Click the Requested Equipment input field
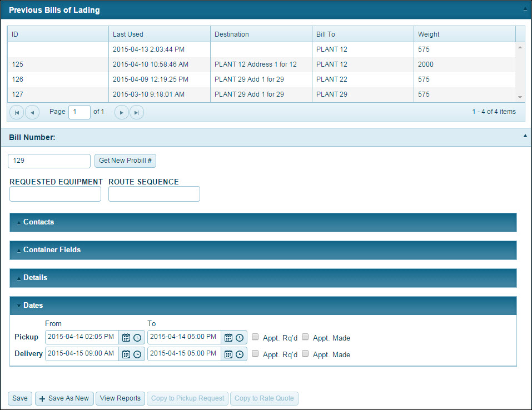 [x=56, y=194]
